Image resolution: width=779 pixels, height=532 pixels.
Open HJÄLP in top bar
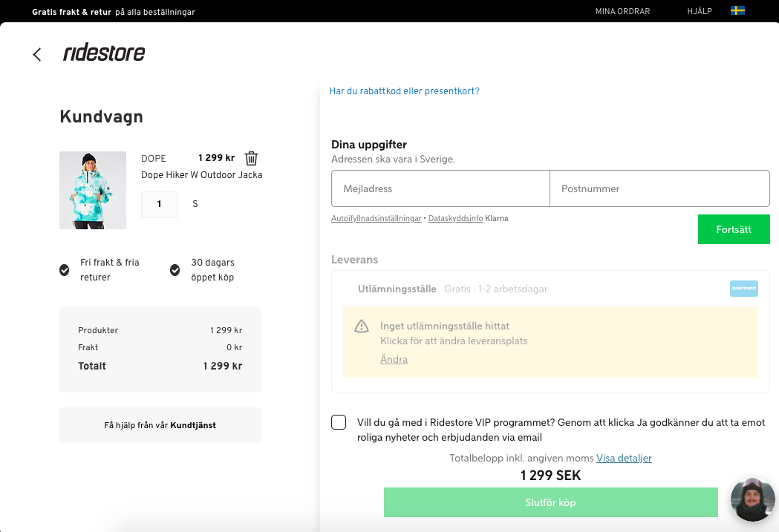click(700, 11)
